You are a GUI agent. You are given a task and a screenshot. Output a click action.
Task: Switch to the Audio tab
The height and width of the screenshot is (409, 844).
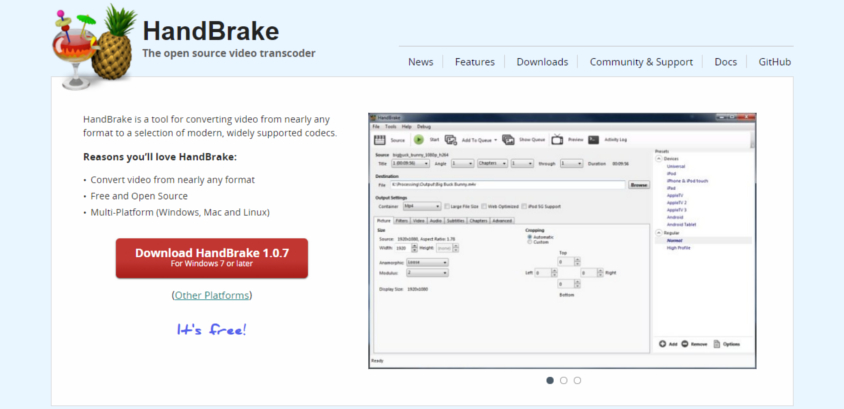click(436, 221)
